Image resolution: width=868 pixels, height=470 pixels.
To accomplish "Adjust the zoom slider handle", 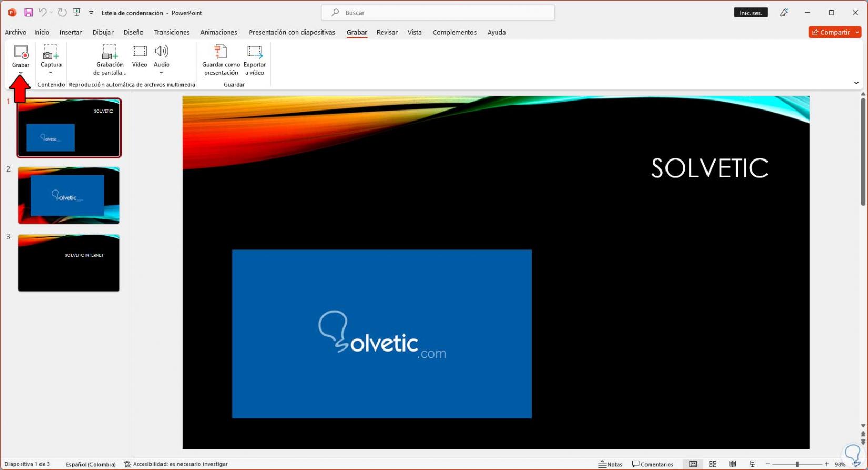I will pos(797,464).
